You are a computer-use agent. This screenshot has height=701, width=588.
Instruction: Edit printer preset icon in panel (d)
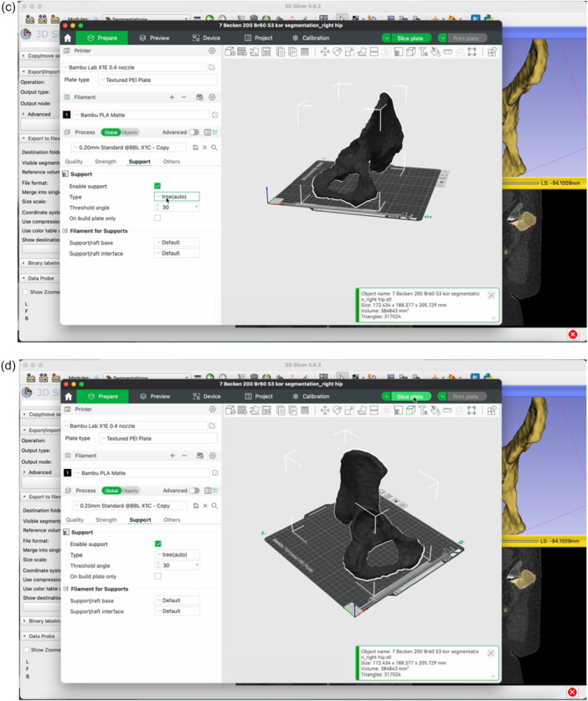(212, 425)
